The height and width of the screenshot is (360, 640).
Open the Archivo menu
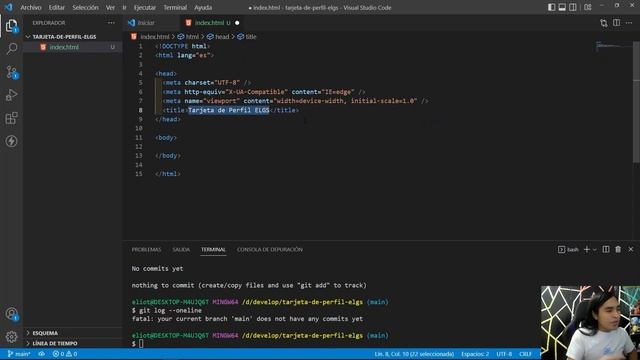[31, 7]
